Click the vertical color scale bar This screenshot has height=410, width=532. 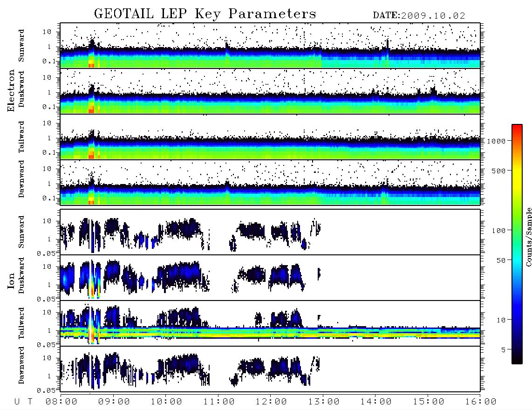point(517,244)
